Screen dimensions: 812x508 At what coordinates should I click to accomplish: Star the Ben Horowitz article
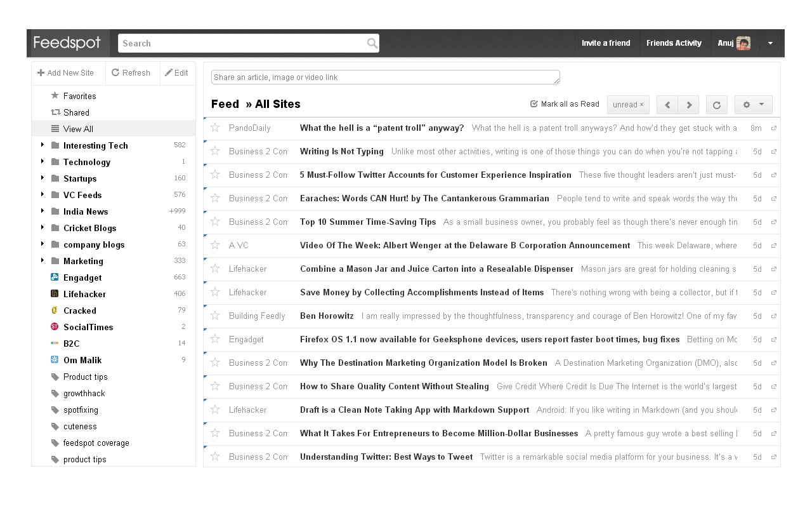215,316
